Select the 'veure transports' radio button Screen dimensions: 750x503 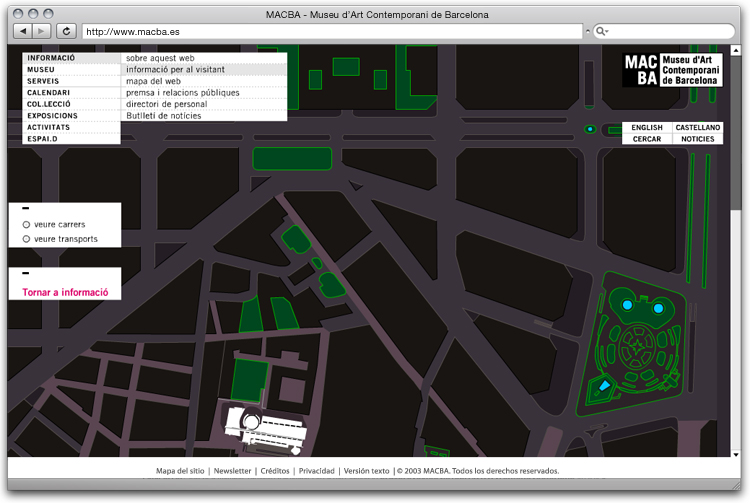point(27,239)
